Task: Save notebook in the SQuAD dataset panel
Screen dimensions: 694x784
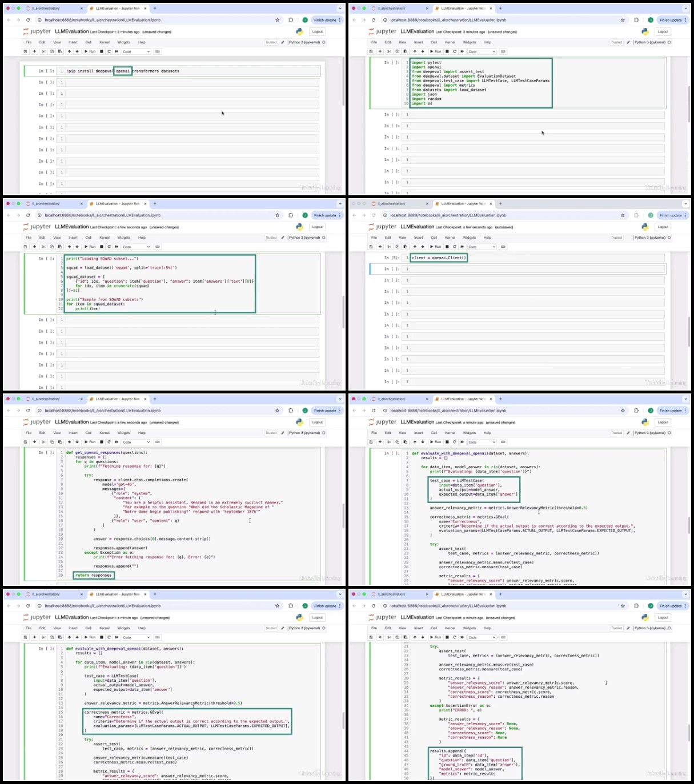Action: coord(26,247)
